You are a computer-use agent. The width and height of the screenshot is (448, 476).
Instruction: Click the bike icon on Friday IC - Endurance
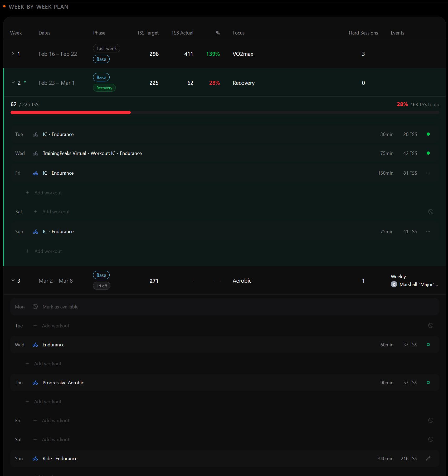click(x=35, y=173)
